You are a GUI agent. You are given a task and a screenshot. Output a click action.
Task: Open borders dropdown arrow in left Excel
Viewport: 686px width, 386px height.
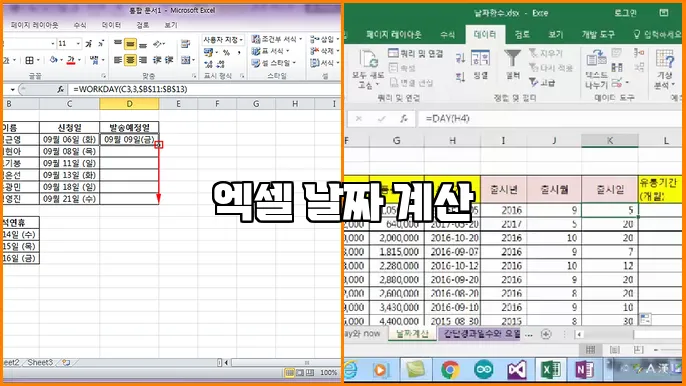[38, 60]
